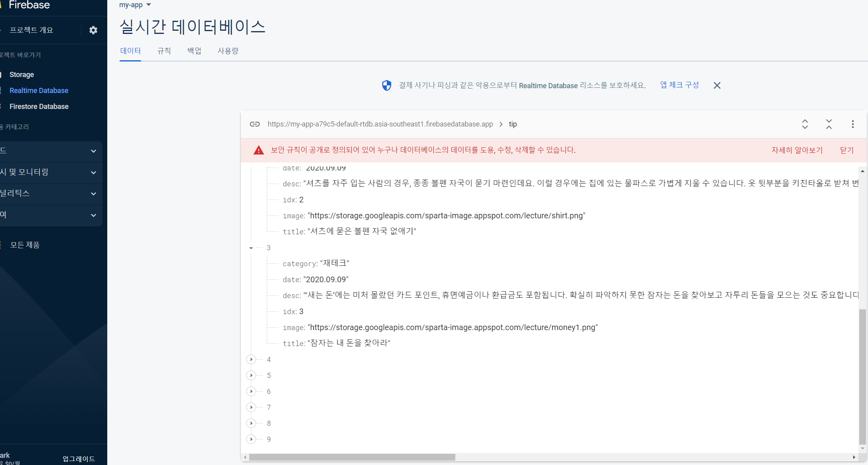The height and width of the screenshot is (465, 868).
Task: Select the idx: 3 value
Action: click(301, 312)
